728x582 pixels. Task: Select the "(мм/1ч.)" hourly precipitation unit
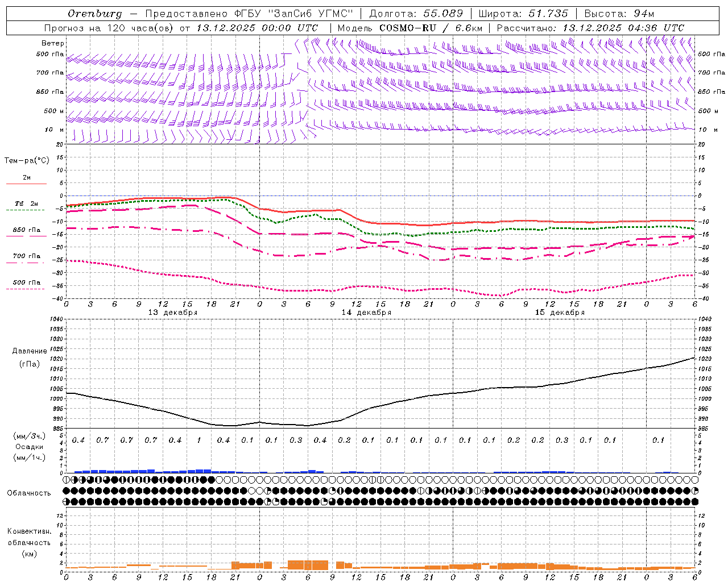point(30,458)
